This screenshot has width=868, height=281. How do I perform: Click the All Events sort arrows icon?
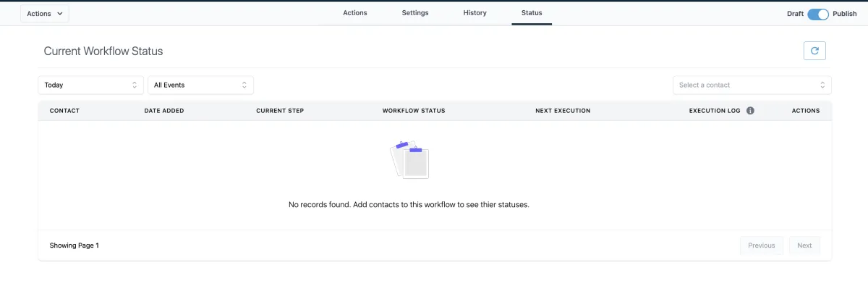244,85
